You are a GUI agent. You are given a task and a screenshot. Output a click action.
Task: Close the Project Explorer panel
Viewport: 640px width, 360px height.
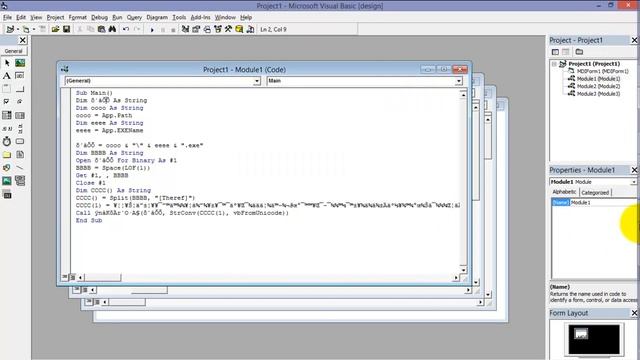pyautogui.click(x=634, y=40)
